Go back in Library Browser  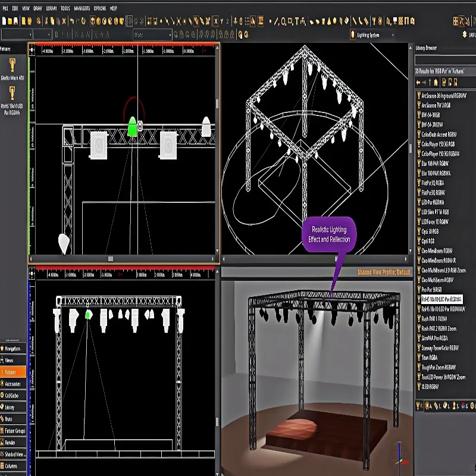tap(418, 82)
